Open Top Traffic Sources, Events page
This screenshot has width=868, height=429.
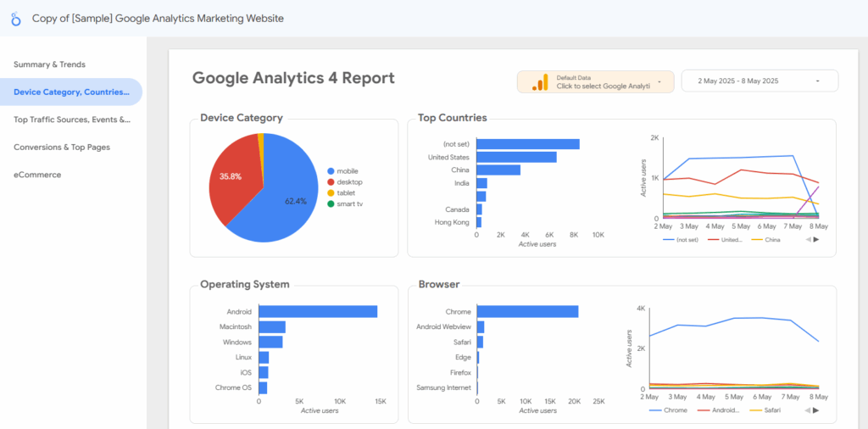click(72, 119)
